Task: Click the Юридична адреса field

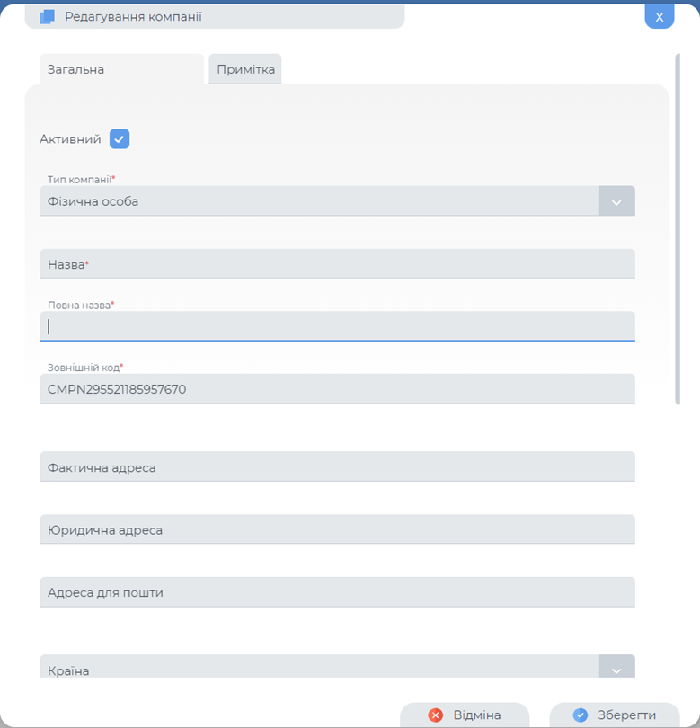Action: (337, 529)
